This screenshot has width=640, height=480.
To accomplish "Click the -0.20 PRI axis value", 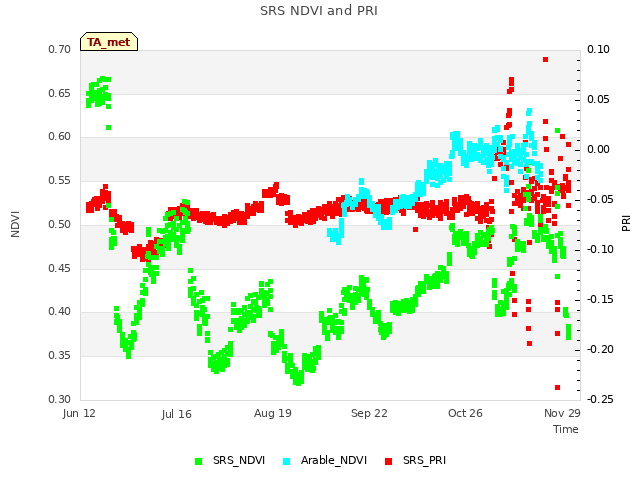I will point(600,349).
